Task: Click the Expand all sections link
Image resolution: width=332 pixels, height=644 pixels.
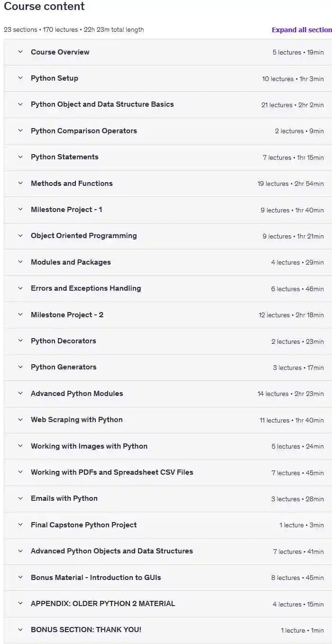Action: (x=302, y=30)
